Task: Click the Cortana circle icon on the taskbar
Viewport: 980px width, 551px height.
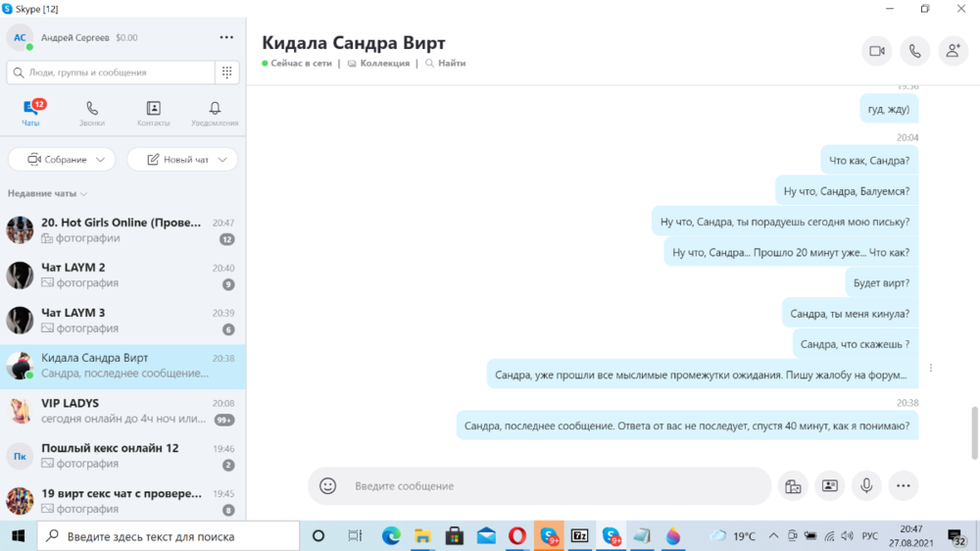Action: click(318, 536)
